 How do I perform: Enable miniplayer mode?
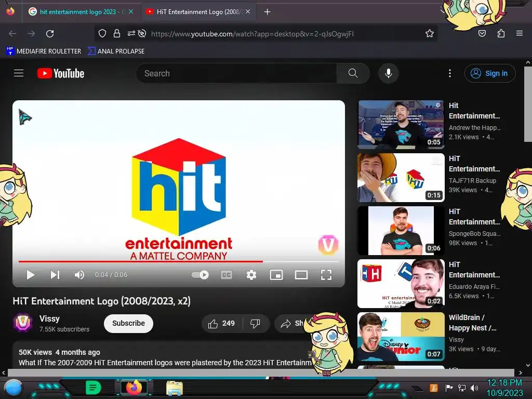pos(276,275)
